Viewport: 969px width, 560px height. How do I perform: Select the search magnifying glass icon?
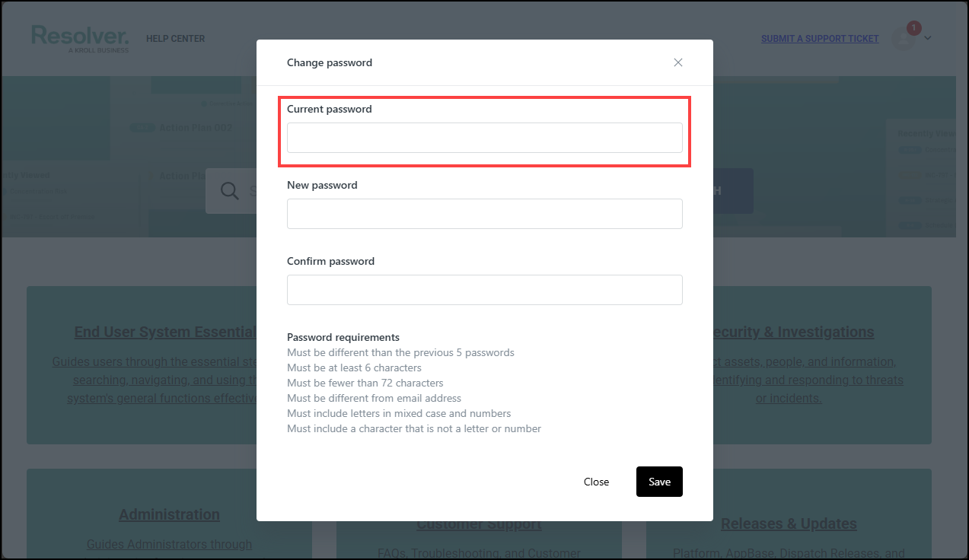pos(229,191)
